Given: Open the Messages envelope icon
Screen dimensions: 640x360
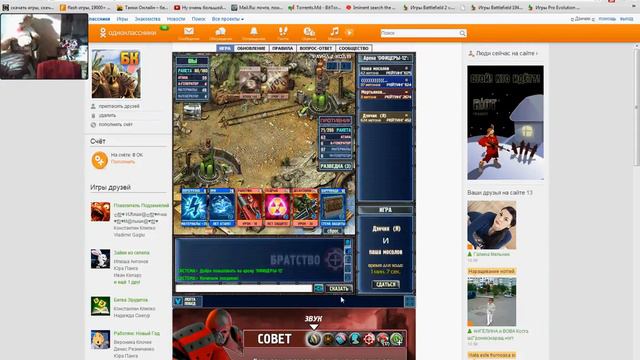Looking at the screenshot, I should pyautogui.click(x=189, y=32).
